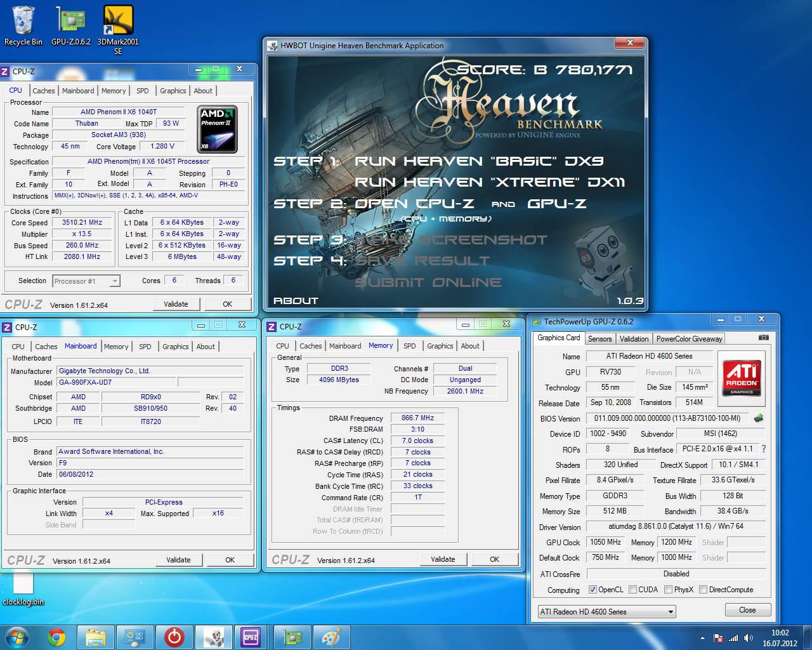This screenshot has height=650, width=812.
Task: Show hidden system tray icons
Action: coord(702,638)
